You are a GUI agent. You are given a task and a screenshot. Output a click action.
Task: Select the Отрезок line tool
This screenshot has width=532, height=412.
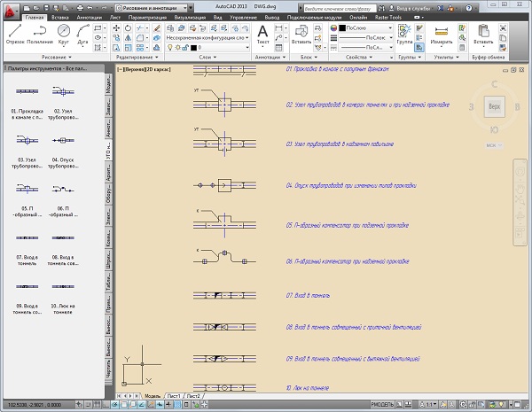[x=15, y=34]
